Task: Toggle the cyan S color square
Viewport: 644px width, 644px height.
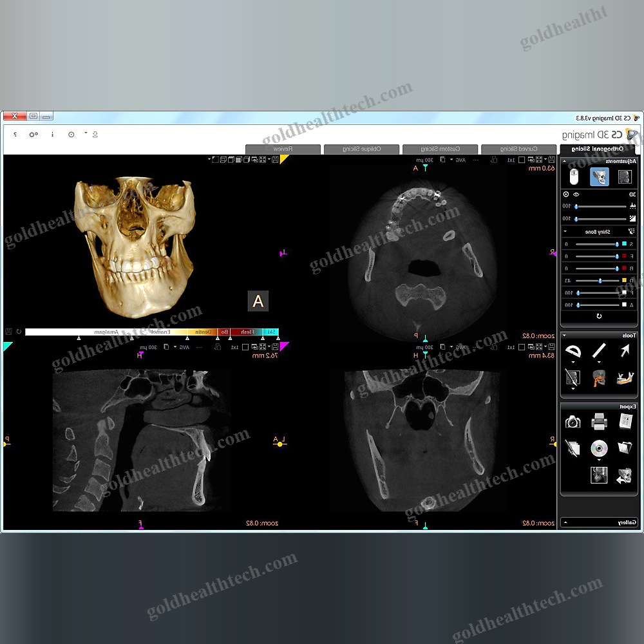Action: coord(624,244)
